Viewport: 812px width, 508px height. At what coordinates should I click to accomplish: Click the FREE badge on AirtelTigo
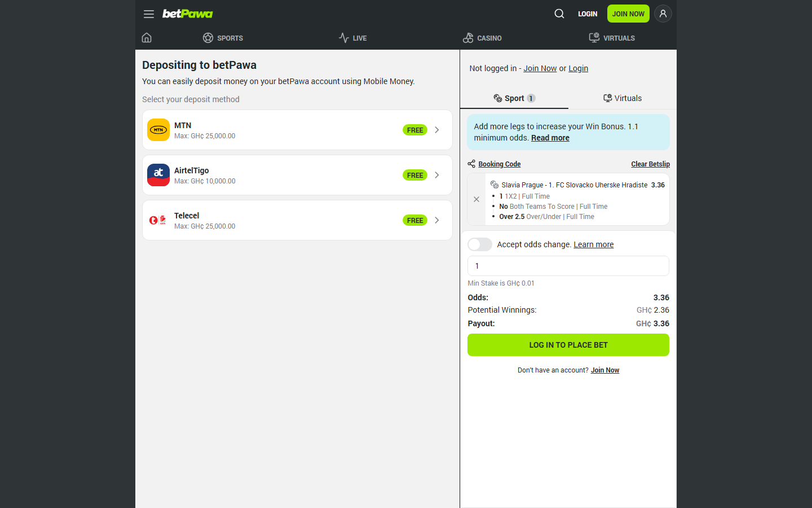click(415, 175)
